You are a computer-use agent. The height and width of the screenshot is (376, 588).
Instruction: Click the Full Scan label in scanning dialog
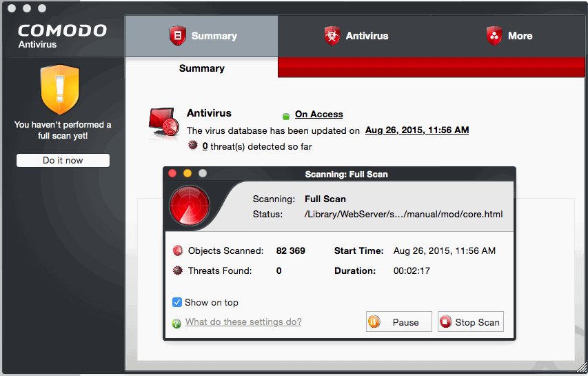pos(325,199)
